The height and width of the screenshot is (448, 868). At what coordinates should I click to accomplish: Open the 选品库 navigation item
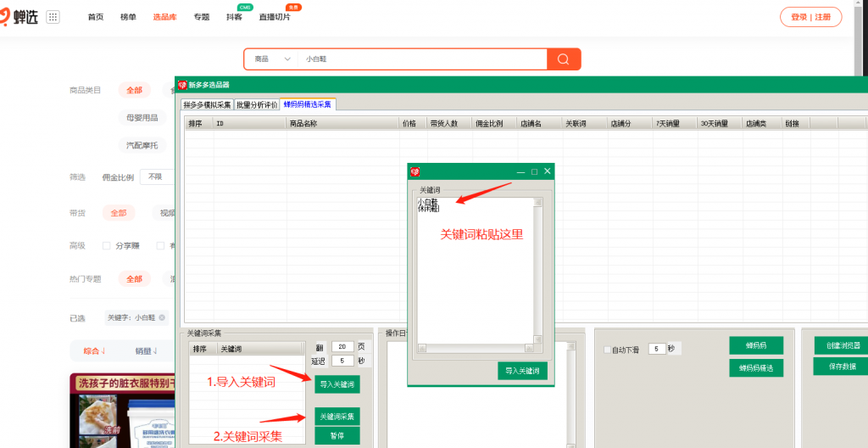pyautogui.click(x=165, y=17)
